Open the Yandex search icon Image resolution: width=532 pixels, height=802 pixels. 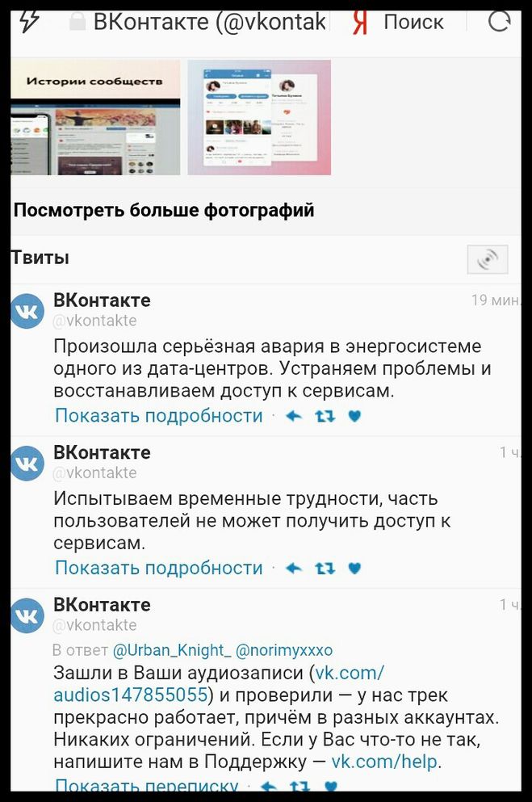360,22
